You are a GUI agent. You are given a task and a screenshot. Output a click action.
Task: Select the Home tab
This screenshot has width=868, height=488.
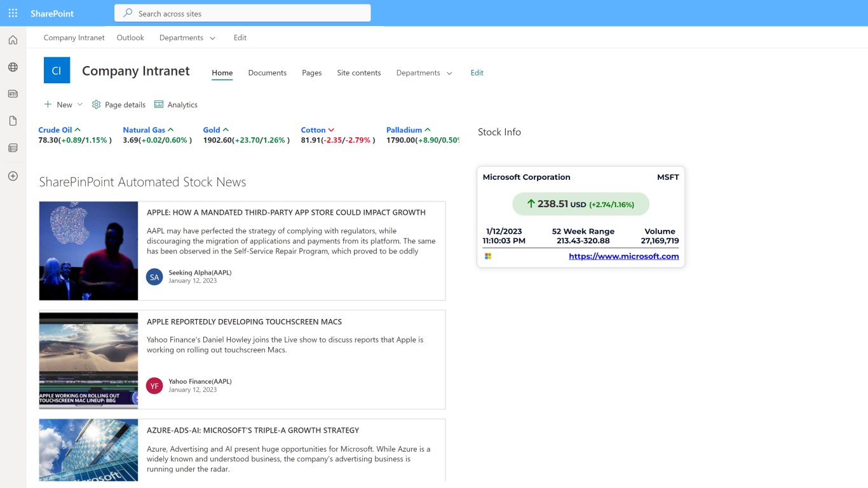(x=222, y=72)
